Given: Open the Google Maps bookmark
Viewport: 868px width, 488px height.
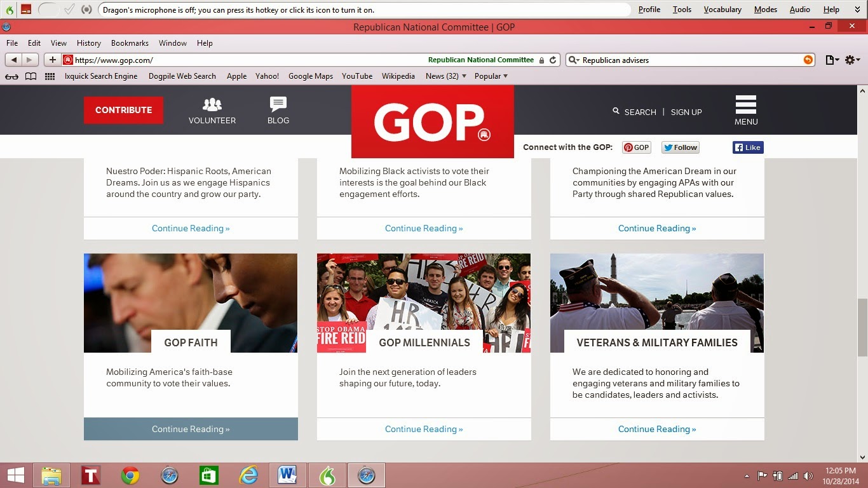Looking at the screenshot, I should (311, 76).
